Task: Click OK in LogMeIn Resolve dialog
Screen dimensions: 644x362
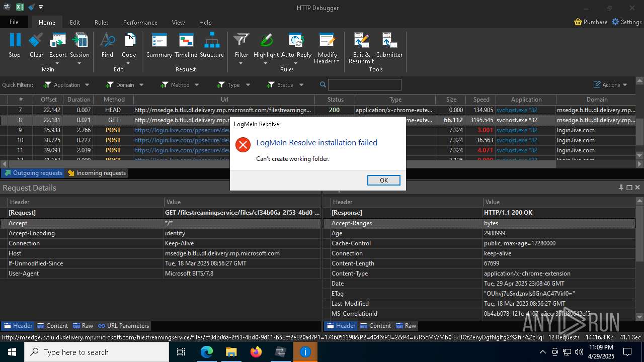Action: [384, 180]
